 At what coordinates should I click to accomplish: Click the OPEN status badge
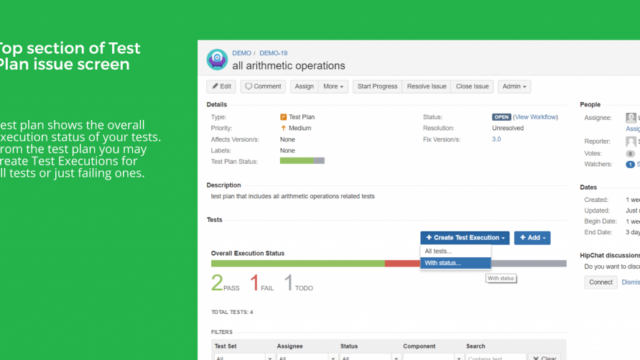tap(501, 117)
